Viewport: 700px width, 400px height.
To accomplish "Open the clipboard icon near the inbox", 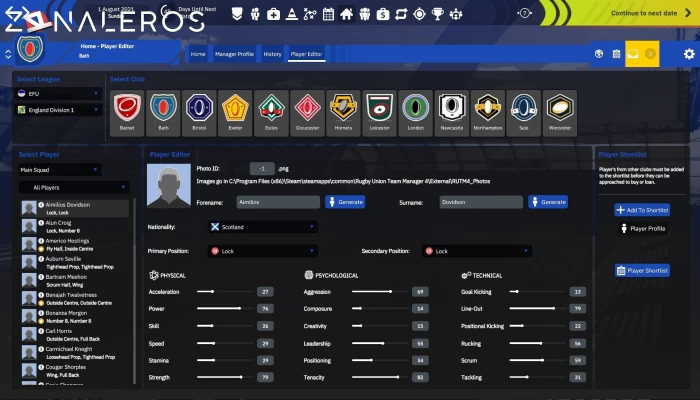I will pos(617,54).
